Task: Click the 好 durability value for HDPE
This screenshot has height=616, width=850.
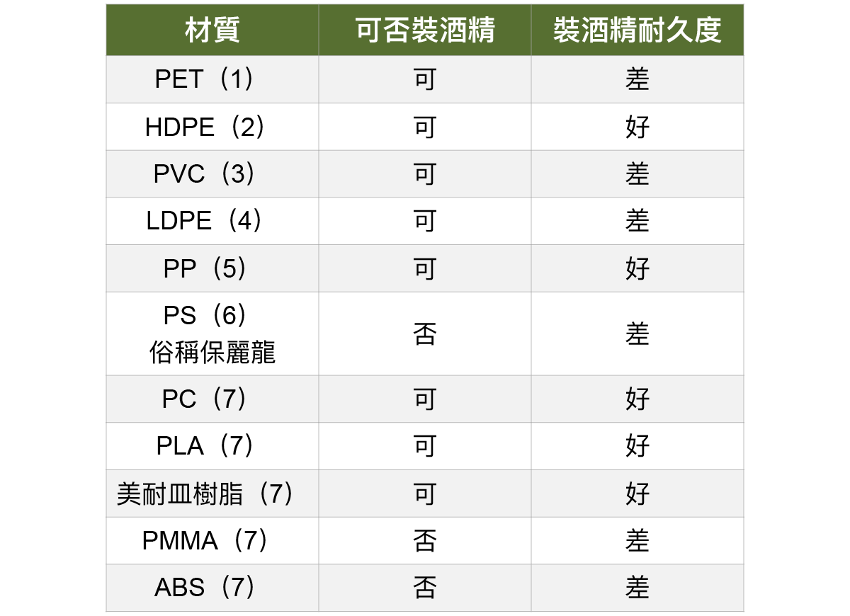Action: coord(637,127)
